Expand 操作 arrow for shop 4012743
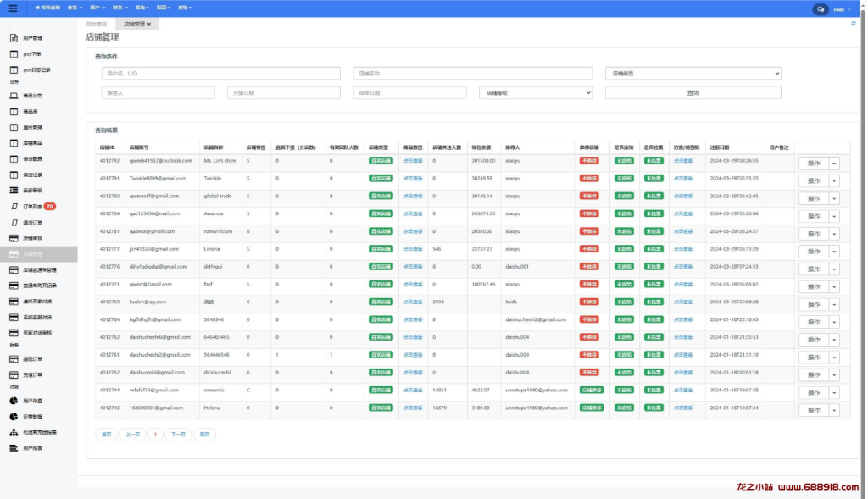868x499 pixels. pos(834,411)
